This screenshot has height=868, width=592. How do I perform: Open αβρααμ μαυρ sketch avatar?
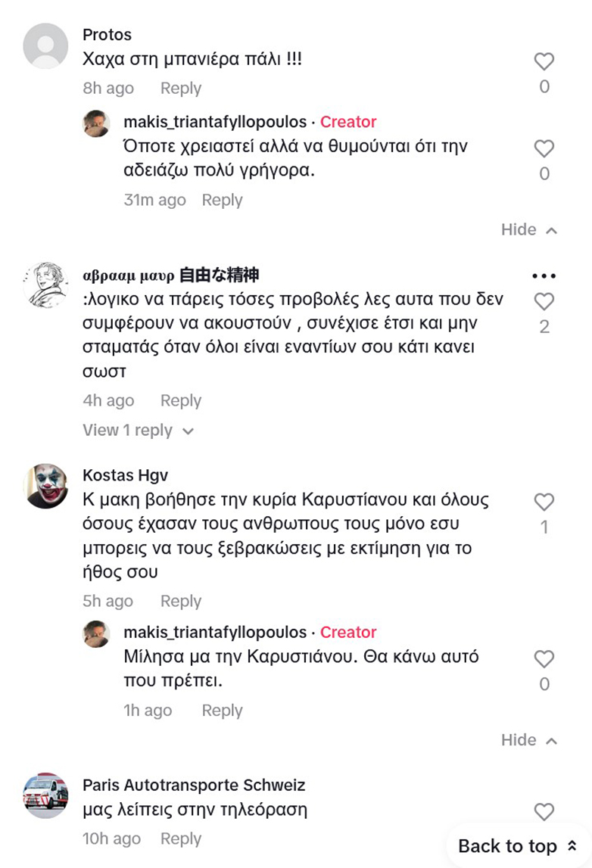(x=45, y=285)
